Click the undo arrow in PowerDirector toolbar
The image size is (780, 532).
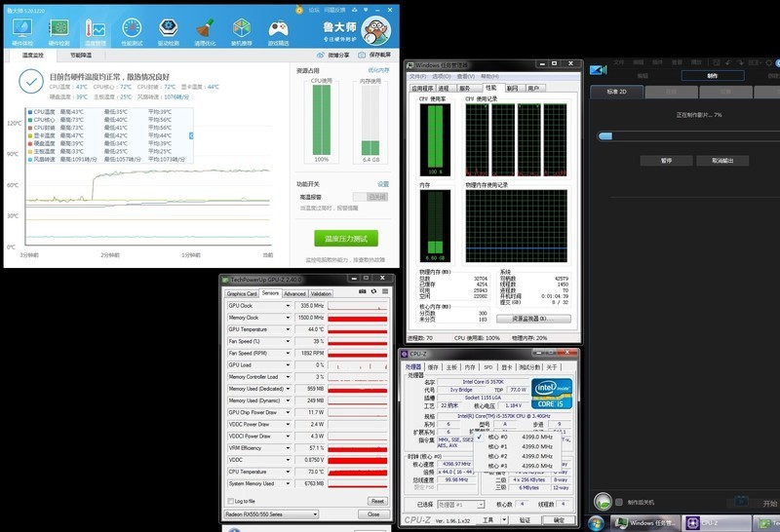point(728,62)
